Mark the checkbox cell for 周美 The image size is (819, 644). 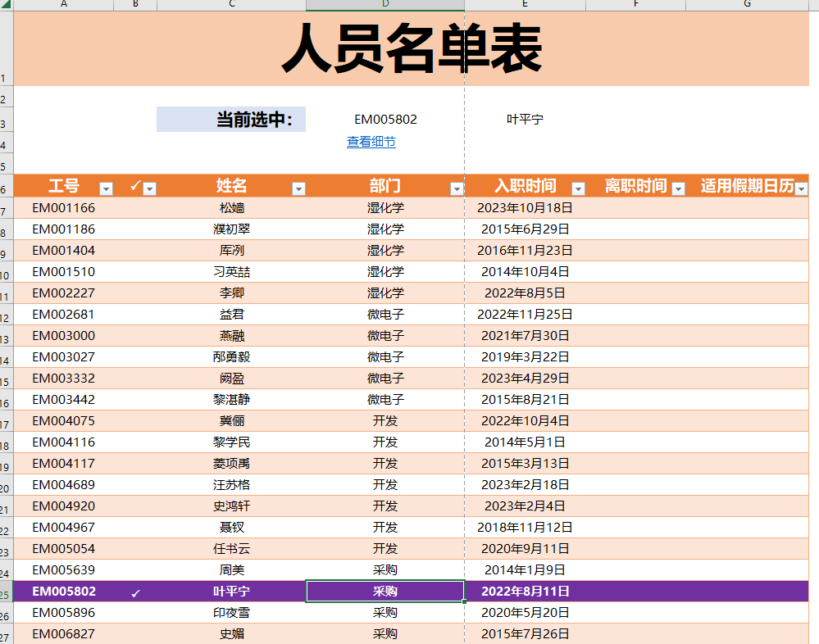pos(134,569)
